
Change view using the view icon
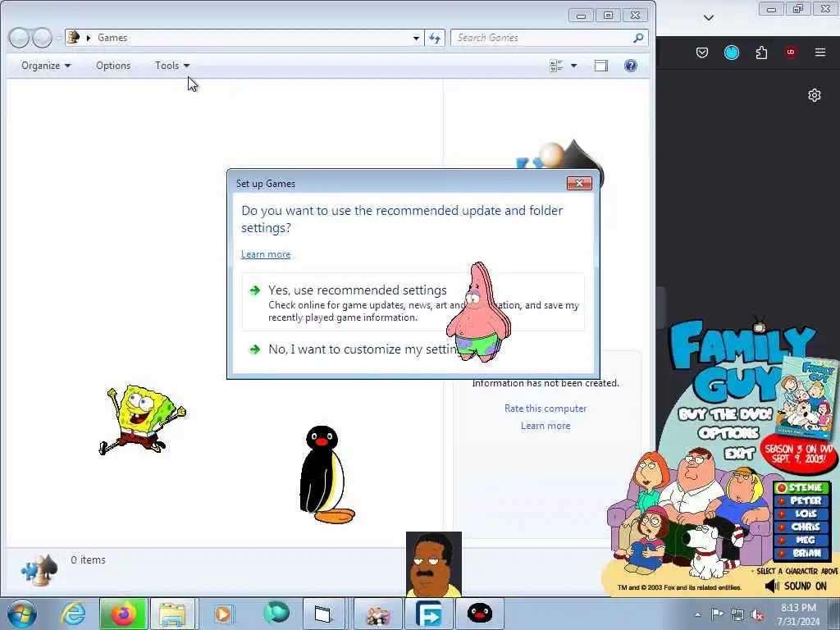click(557, 66)
